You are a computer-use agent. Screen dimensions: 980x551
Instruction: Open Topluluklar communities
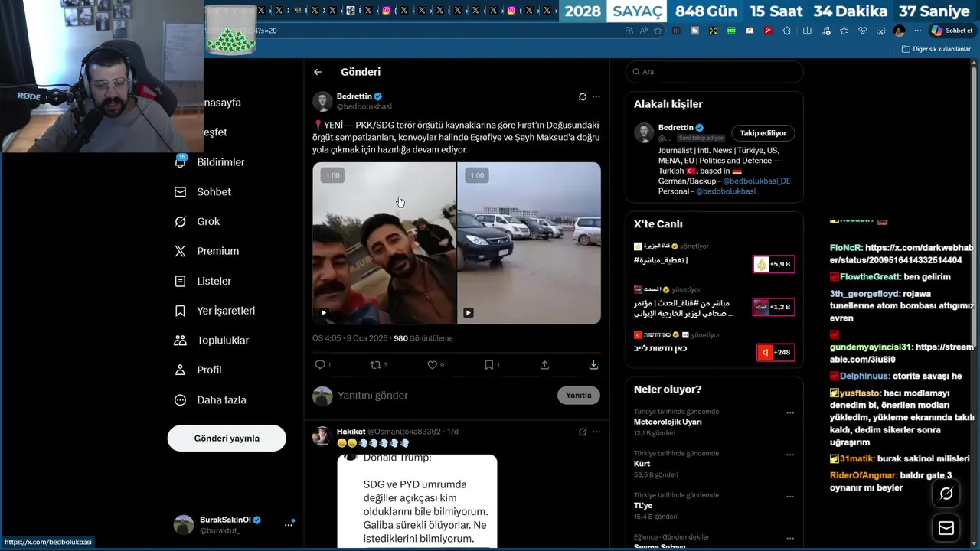click(213, 341)
